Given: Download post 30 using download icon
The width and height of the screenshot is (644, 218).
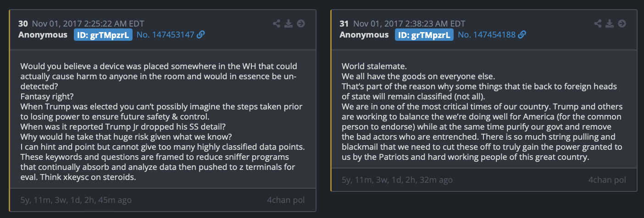Looking at the screenshot, I should point(289,23).
